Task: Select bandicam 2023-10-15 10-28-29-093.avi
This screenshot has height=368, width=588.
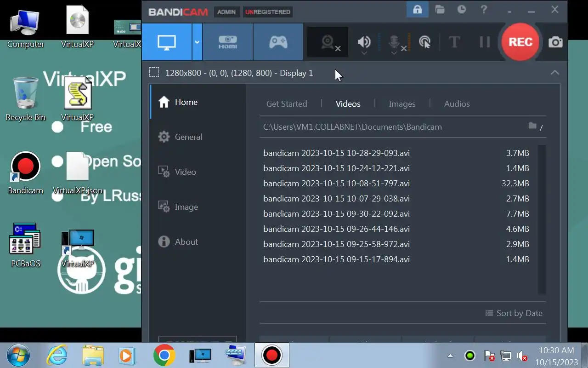Action: tap(396, 153)
